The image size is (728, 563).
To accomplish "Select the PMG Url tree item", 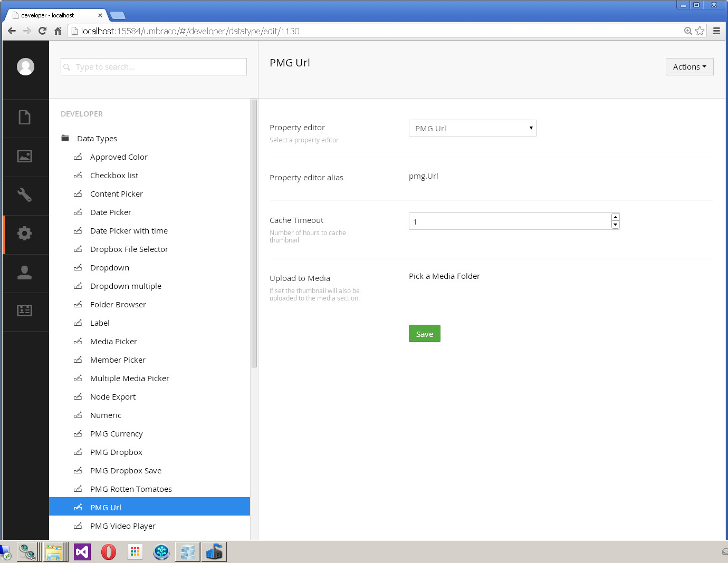I will click(149, 507).
